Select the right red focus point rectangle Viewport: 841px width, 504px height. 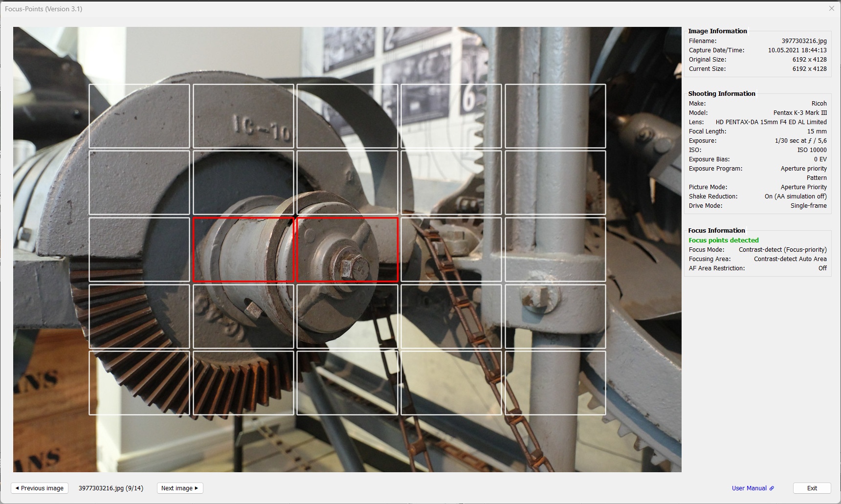tap(348, 250)
